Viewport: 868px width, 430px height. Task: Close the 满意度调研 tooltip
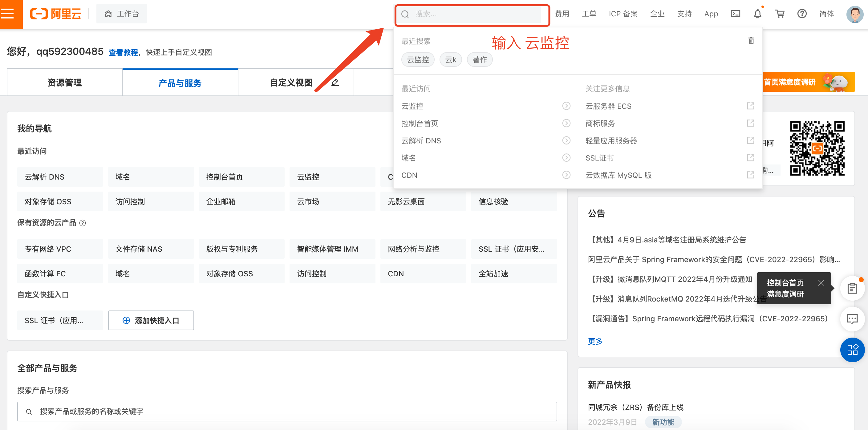point(821,283)
